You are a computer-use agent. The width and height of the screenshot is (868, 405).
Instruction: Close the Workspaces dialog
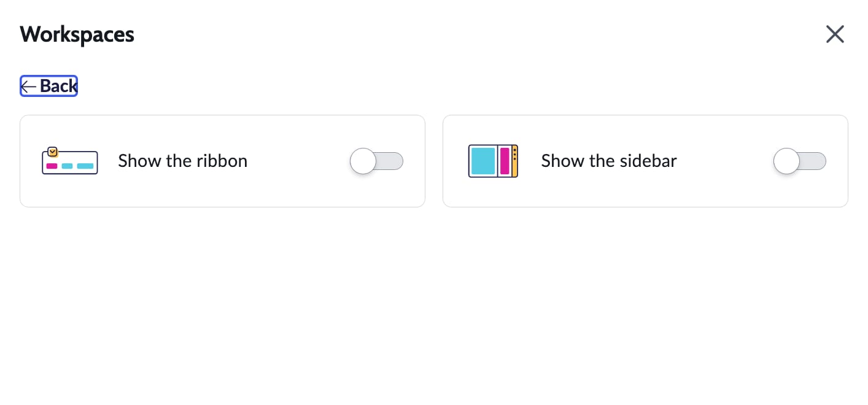[835, 34]
